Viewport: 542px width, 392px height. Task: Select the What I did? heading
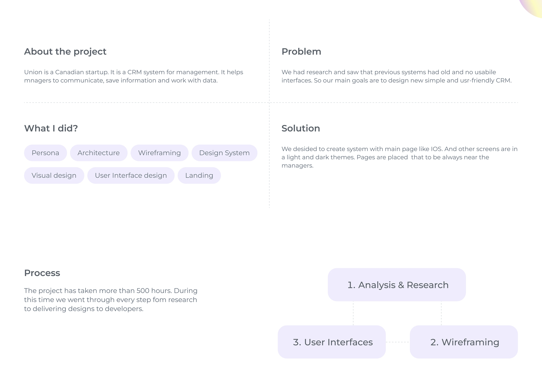point(51,128)
